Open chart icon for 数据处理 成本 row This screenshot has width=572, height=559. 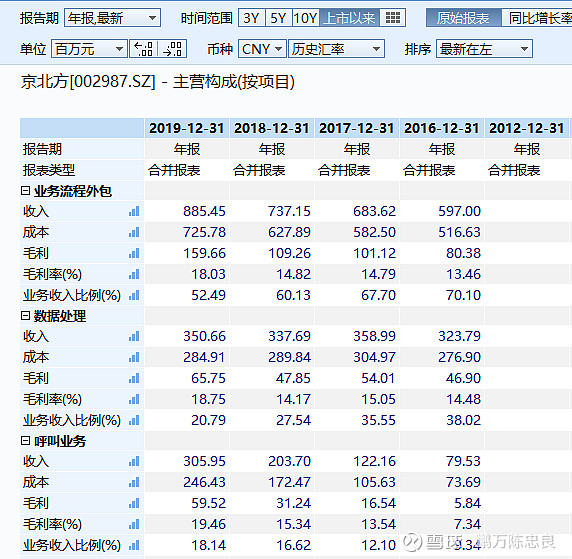pyautogui.click(x=134, y=357)
